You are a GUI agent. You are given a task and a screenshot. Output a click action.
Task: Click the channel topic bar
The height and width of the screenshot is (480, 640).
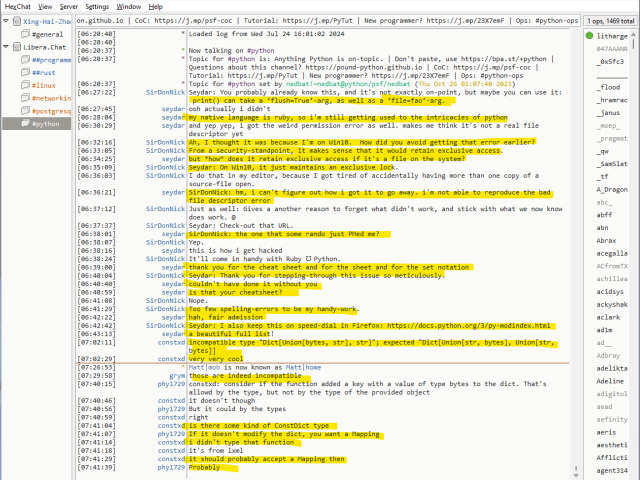(x=327, y=20)
